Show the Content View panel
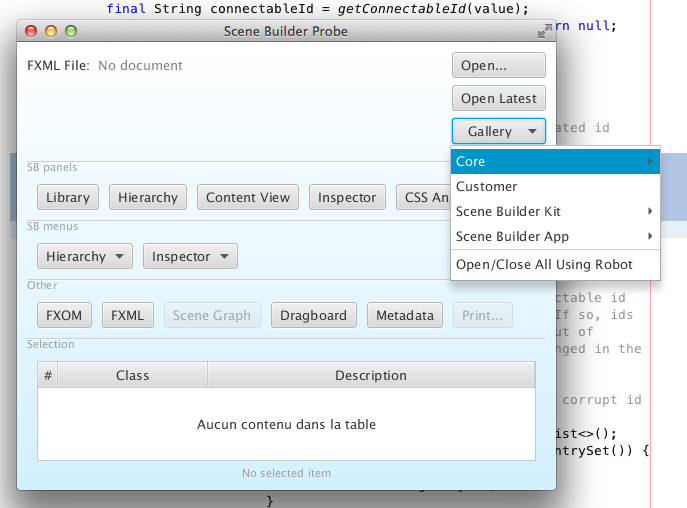The width and height of the screenshot is (687, 508). tap(248, 197)
